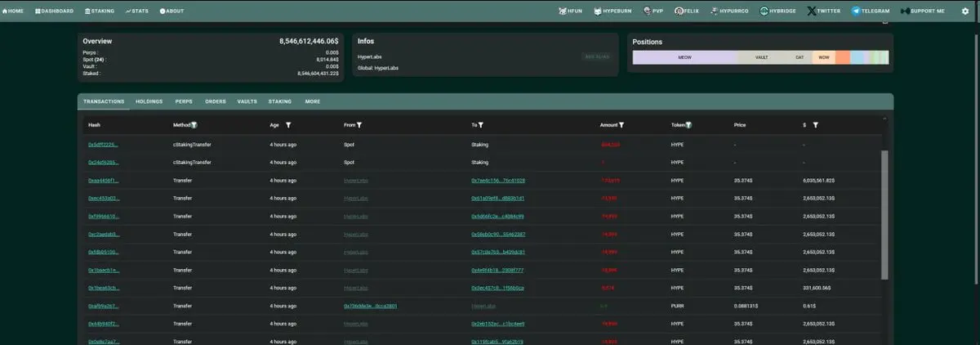Select the VAULT segment in Positions bar
This screenshot has height=345, width=980.
tap(762, 57)
